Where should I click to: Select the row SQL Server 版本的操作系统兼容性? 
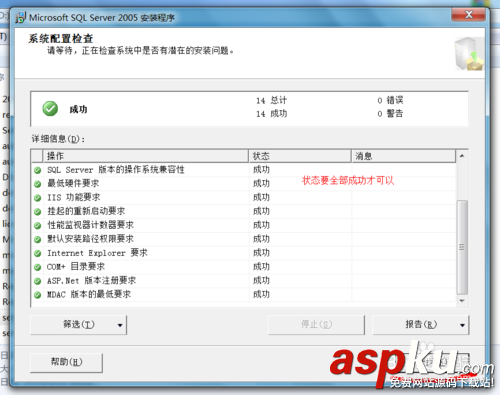[x=243, y=170]
